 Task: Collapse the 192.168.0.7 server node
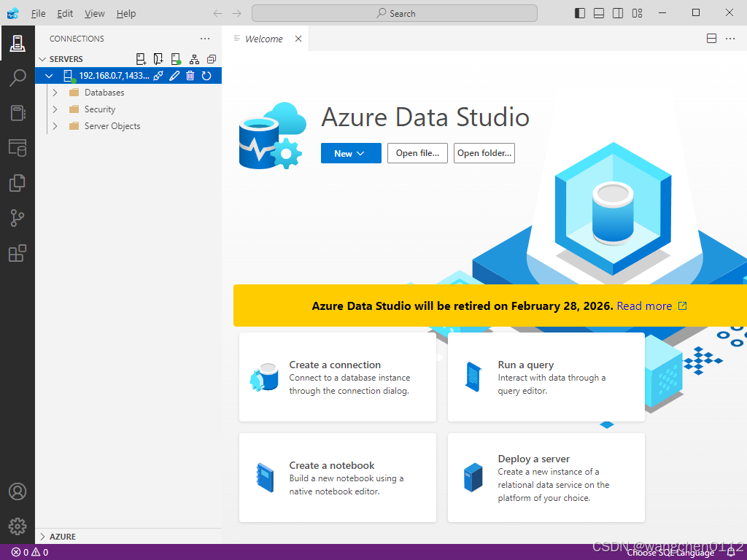point(49,76)
